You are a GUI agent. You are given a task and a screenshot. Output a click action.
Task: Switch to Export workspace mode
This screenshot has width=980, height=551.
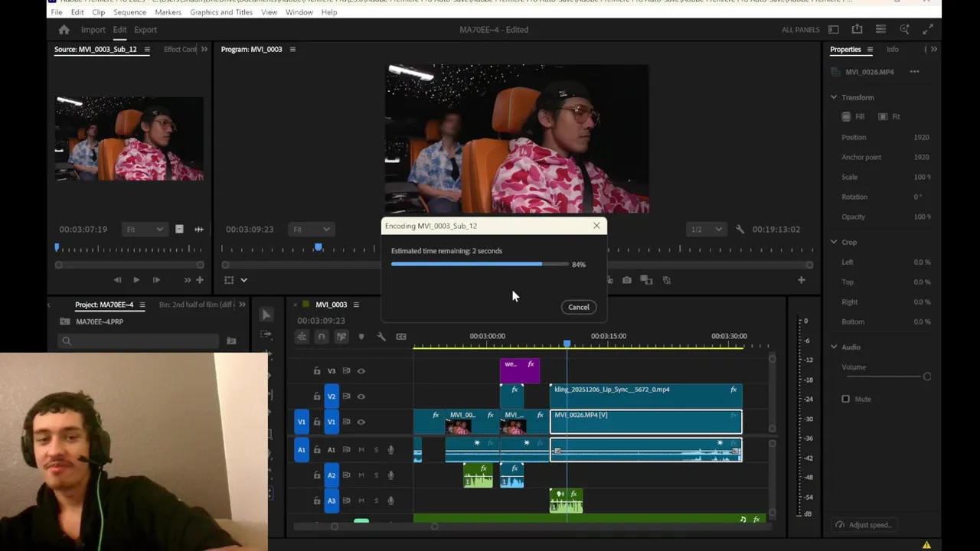(145, 30)
